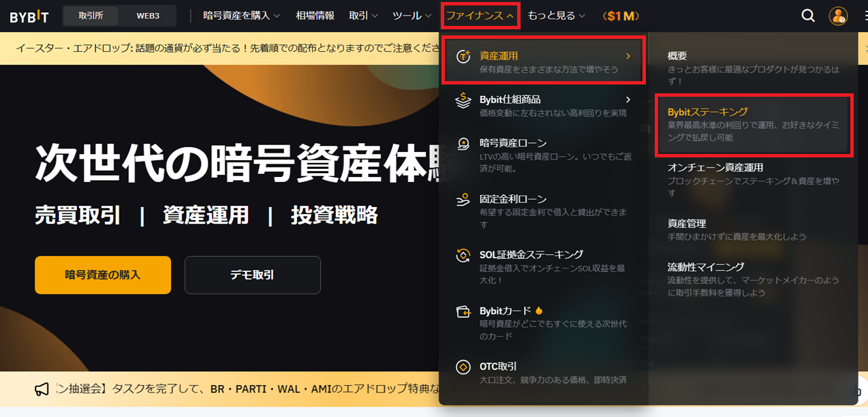Click the 暗号資産の購入 button

point(103,275)
